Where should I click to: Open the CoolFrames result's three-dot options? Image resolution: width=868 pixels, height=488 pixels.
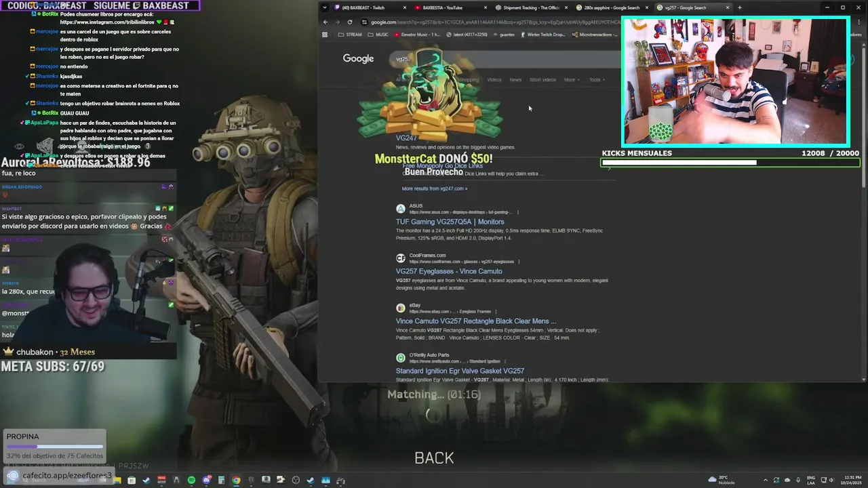[x=519, y=262]
